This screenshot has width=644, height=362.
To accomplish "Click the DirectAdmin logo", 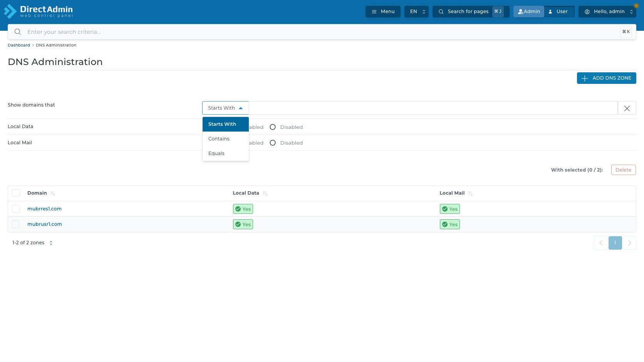I will click(38, 11).
